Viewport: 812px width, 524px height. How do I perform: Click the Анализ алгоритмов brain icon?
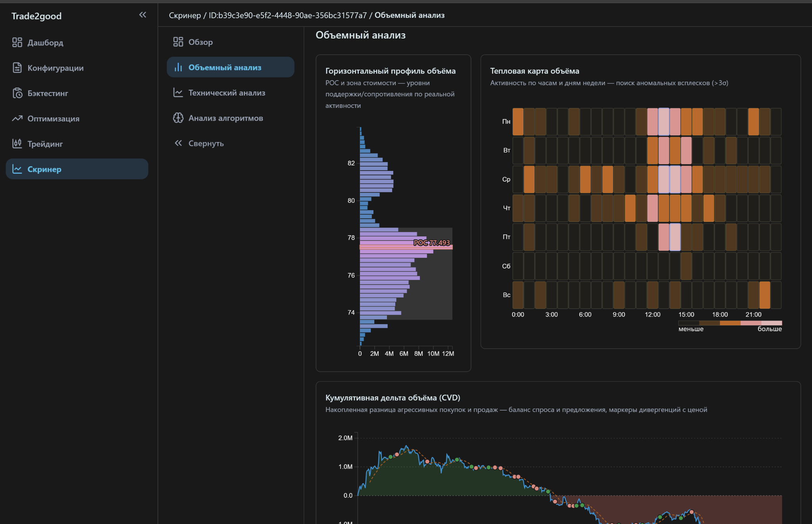point(178,118)
